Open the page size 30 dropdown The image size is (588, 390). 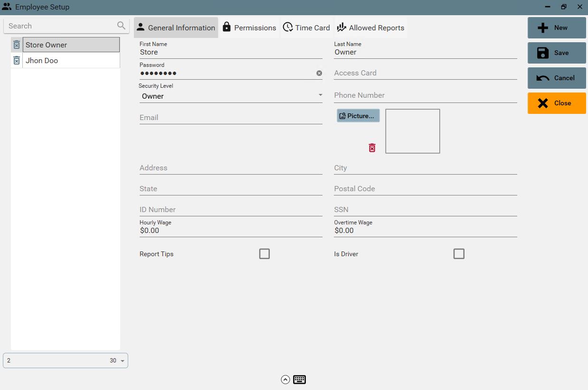tap(117, 361)
